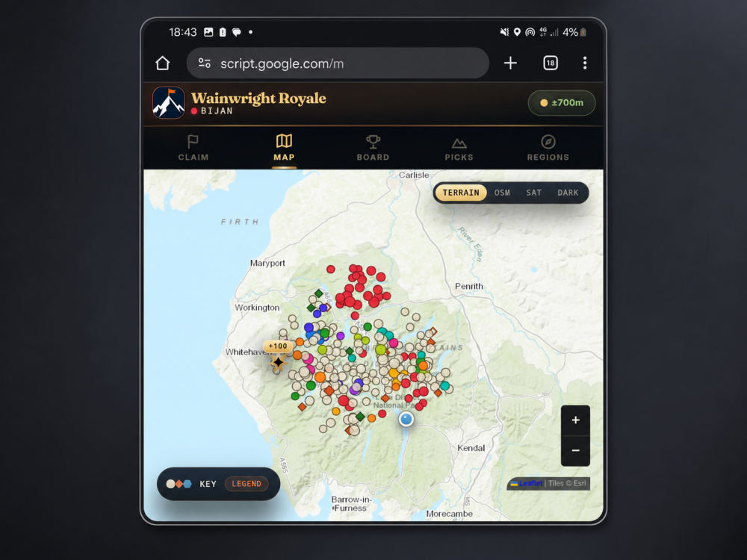Switch map style to SAT
The width and height of the screenshot is (747, 560).
point(533,193)
